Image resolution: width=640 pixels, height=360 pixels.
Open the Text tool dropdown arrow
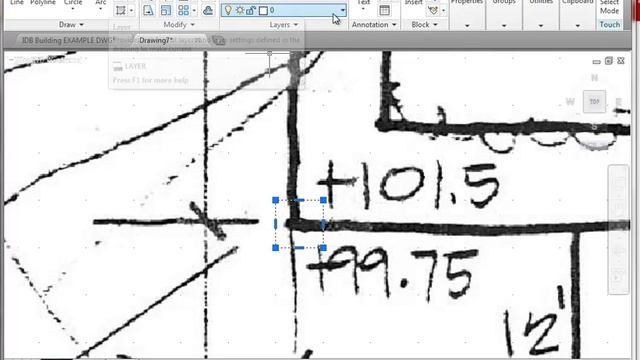[363, 8]
